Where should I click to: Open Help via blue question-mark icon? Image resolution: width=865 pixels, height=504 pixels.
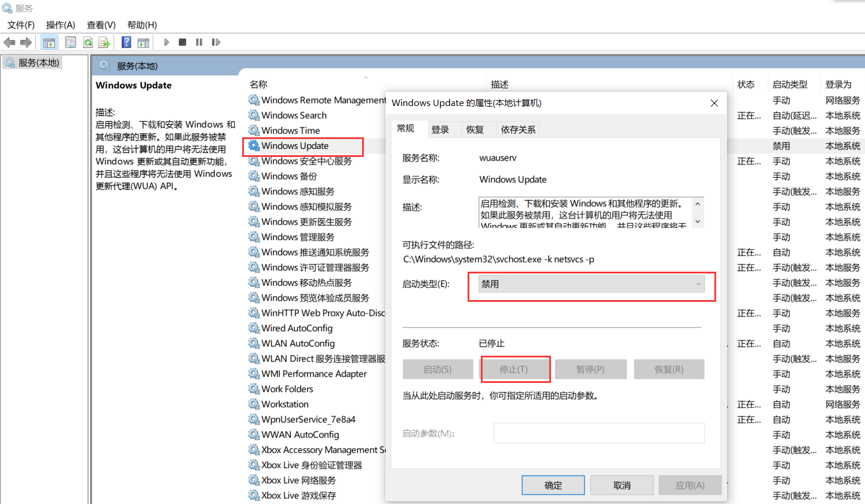[126, 42]
